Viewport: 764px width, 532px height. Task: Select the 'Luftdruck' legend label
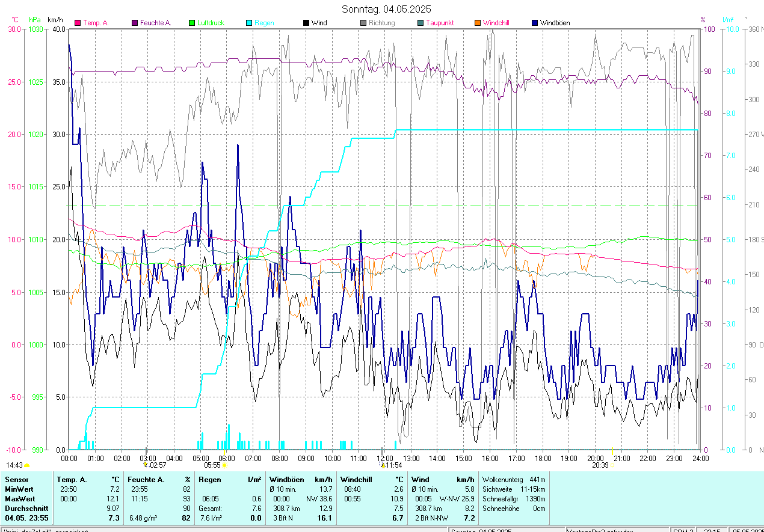[x=211, y=23]
